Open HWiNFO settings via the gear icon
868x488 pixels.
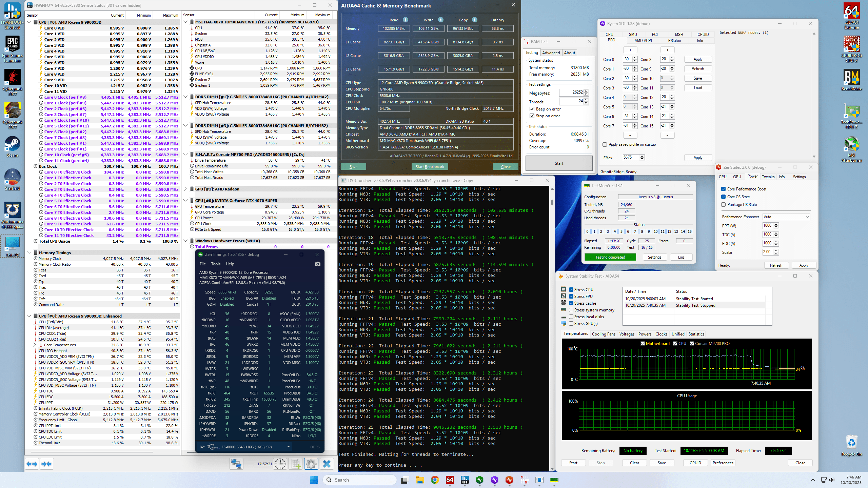tap(311, 463)
